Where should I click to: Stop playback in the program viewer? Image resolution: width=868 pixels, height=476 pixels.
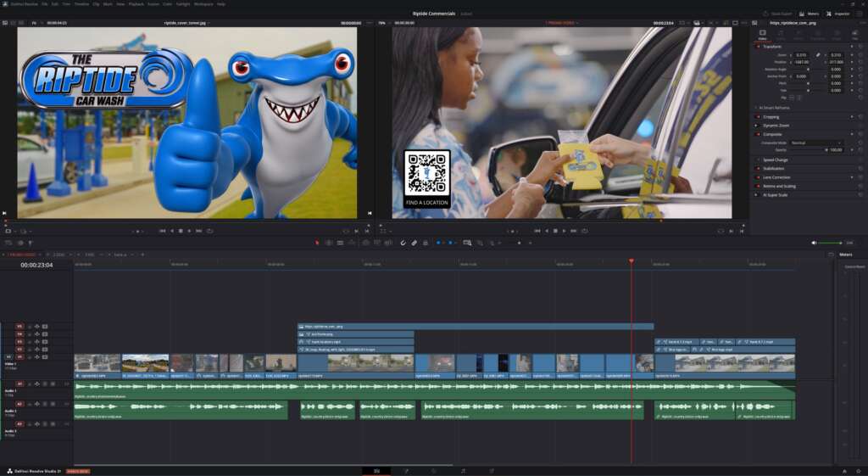click(x=555, y=231)
